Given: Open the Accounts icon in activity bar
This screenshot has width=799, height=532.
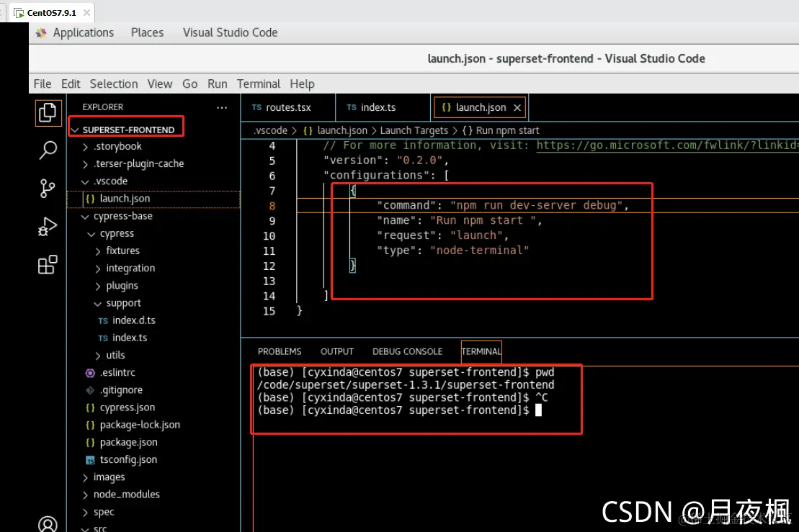Looking at the screenshot, I should point(48,524).
